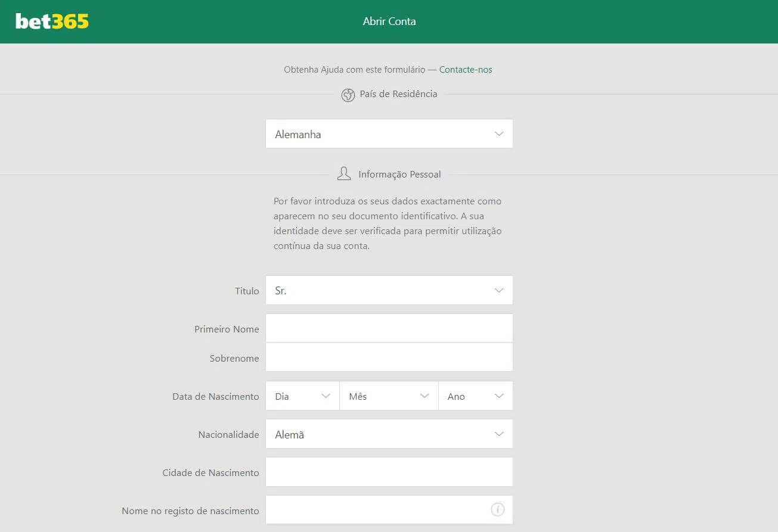Screen dimensions: 778x532
Task: Click the info icon in birth-registry name field
Action: point(497,509)
